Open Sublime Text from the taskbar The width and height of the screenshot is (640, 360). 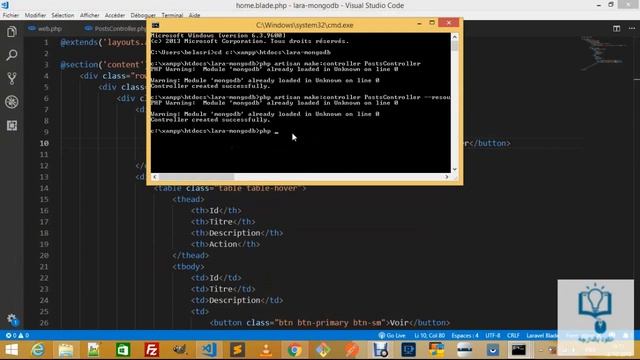pyautogui.click(x=237, y=350)
